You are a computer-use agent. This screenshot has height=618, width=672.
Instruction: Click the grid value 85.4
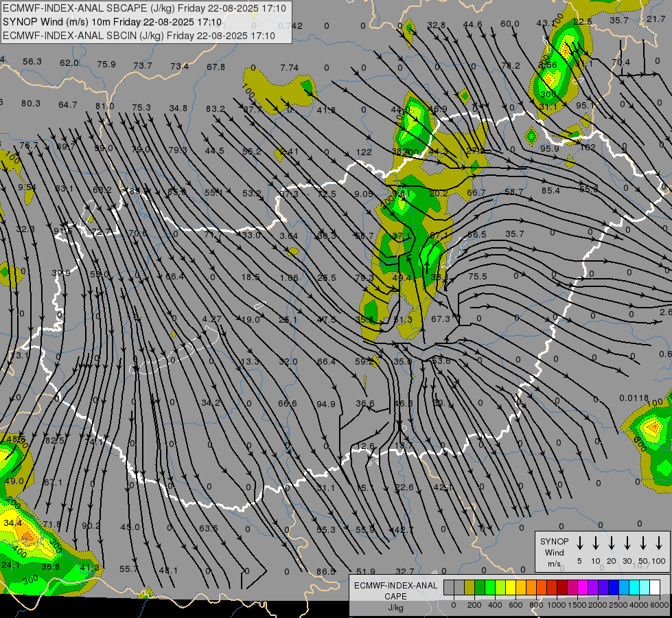coord(551,190)
